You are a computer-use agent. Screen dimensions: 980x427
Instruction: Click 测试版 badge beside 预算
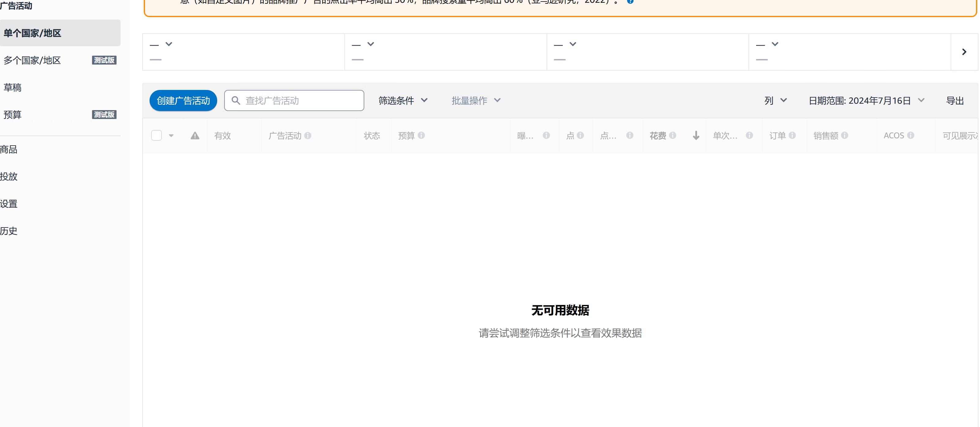104,115
